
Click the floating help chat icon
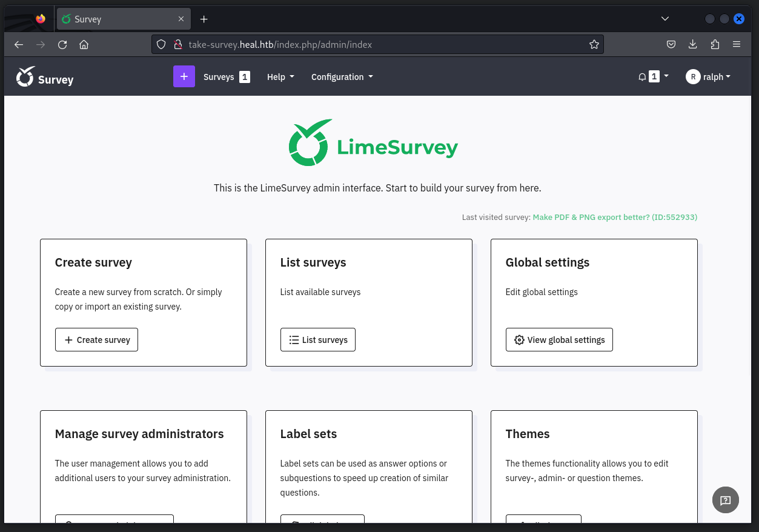point(725,500)
